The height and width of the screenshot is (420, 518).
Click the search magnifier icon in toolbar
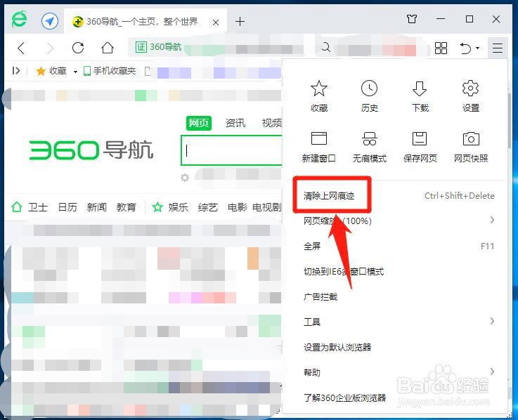(325, 47)
